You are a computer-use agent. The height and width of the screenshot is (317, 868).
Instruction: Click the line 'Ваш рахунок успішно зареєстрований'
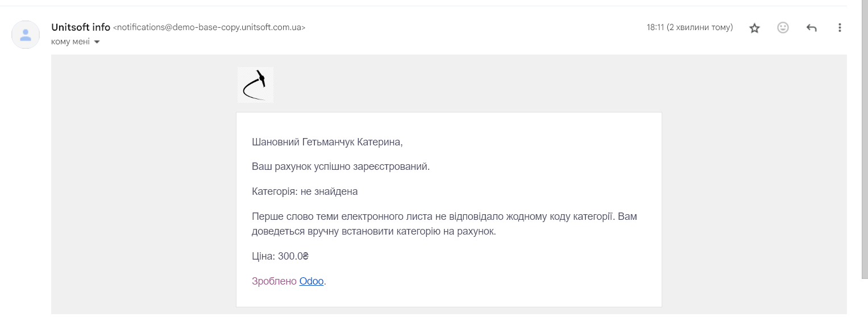pyautogui.click(x=340, y=167)
